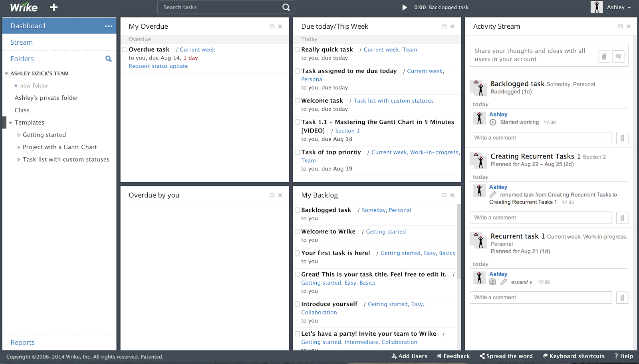Image resolution: width=639 pixels, height=364 pixels.
Task: Close the Activity Stream widget
Action: (x=629, y=26)
